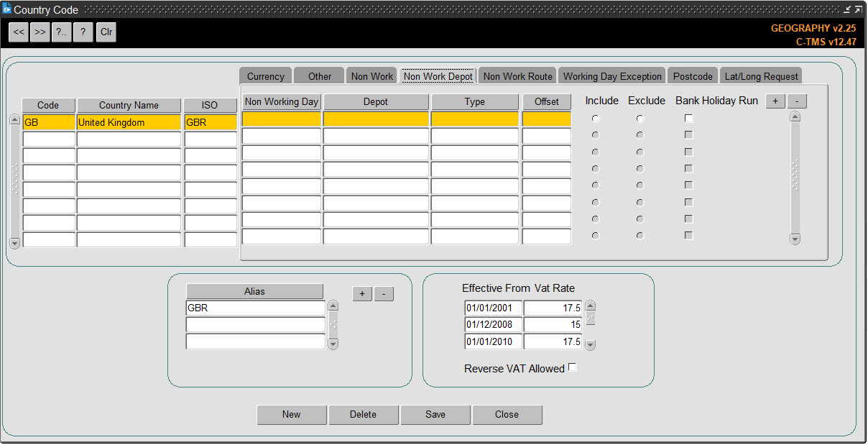This screenshot has width=868, height=445.
Task: Click the '?..' query toolbar button
Action: pos(62,32)
